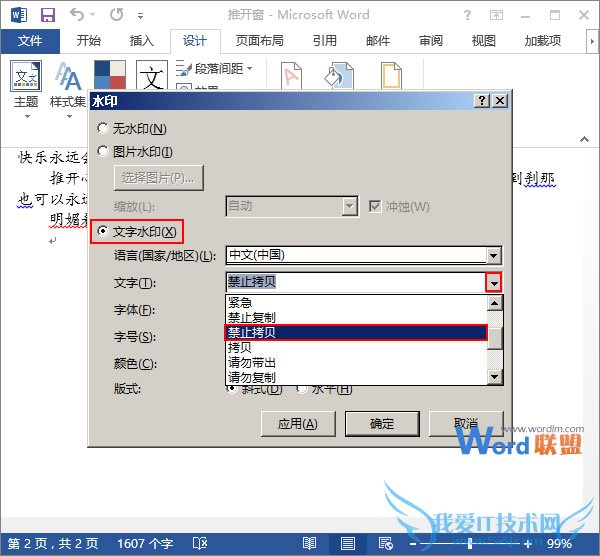Image resolution: width=600 pixels, height=556 pixels.
Task: Click the page color paint bucket icon
Action: pos(339,75)
